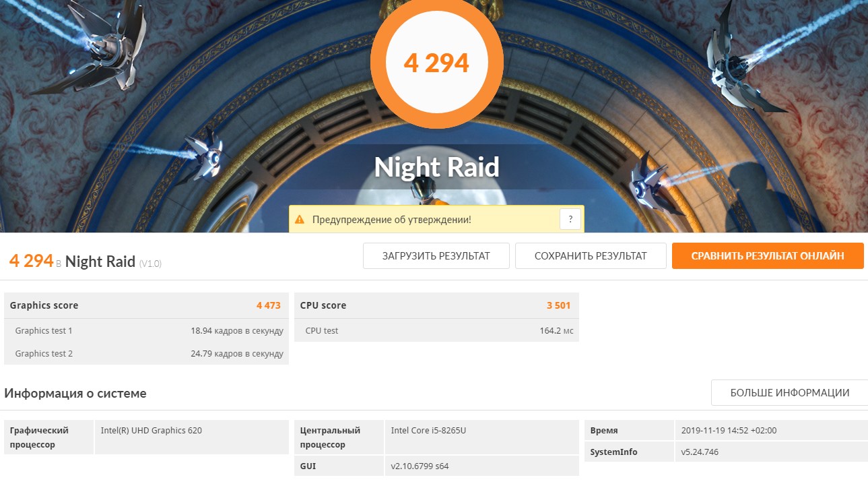Select the large Night Raid title on the image
868x488 pixels.
coord(436,167)
